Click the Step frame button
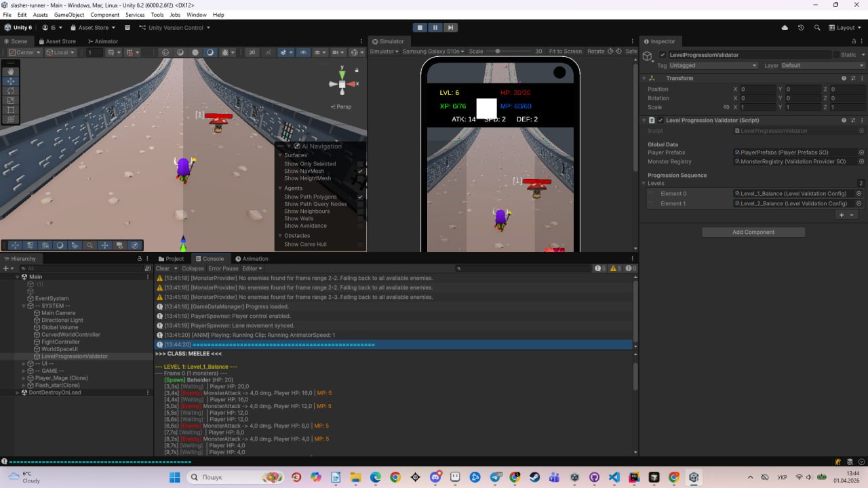Screen dimensions: 868x488 450,28
